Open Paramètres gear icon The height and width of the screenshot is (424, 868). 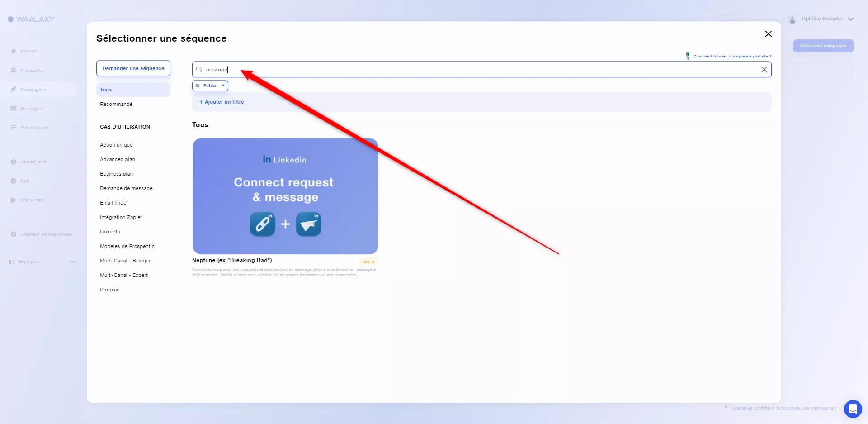pos(13,162)
